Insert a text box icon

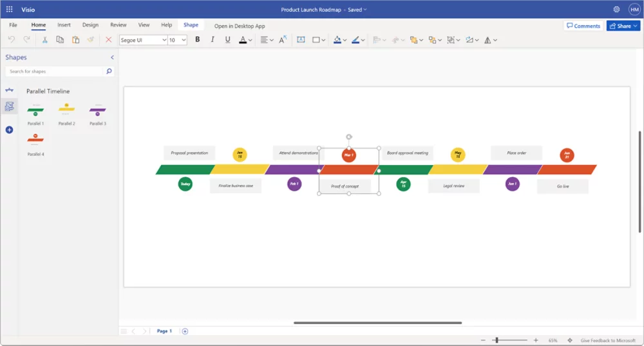pos(301,39)
